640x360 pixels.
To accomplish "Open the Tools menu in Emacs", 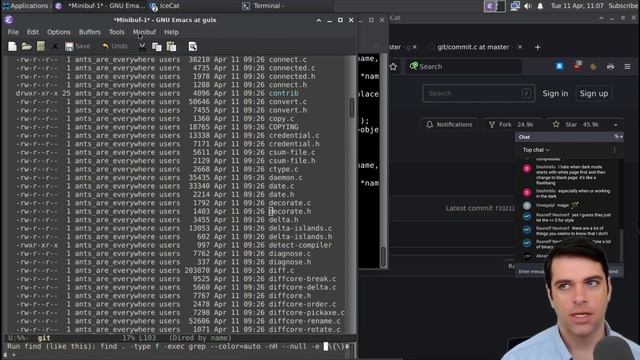I will [116, 32].
